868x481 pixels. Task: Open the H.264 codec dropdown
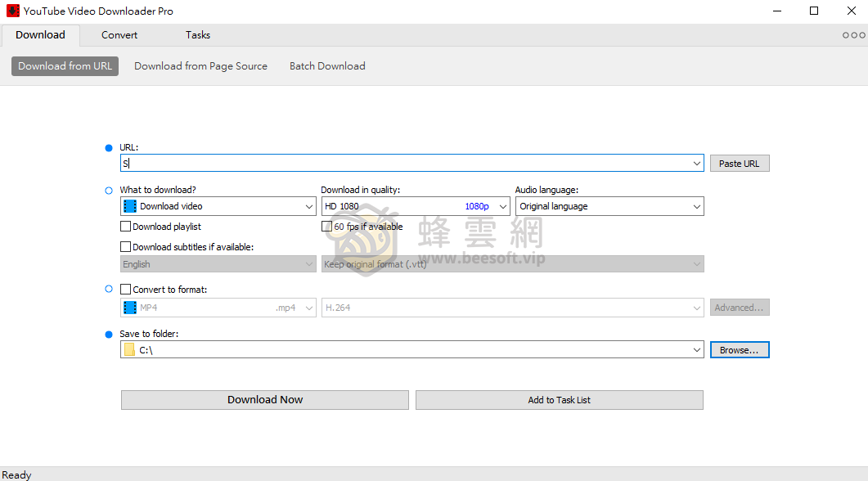click(x=513, y=308)
